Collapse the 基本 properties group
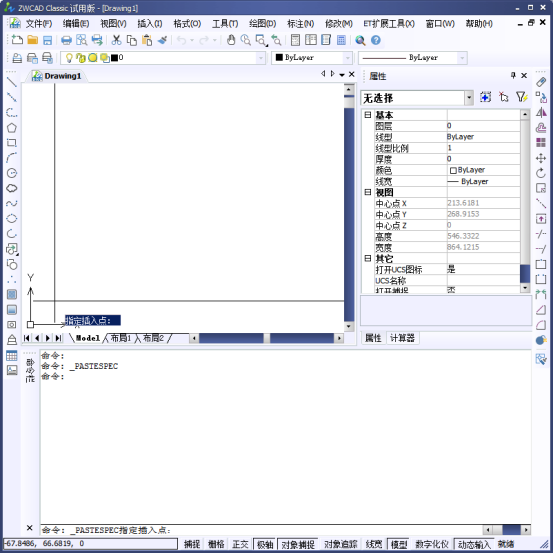Image resolution: width=554 pixels, height=554 pixels. tap(368, 114)
